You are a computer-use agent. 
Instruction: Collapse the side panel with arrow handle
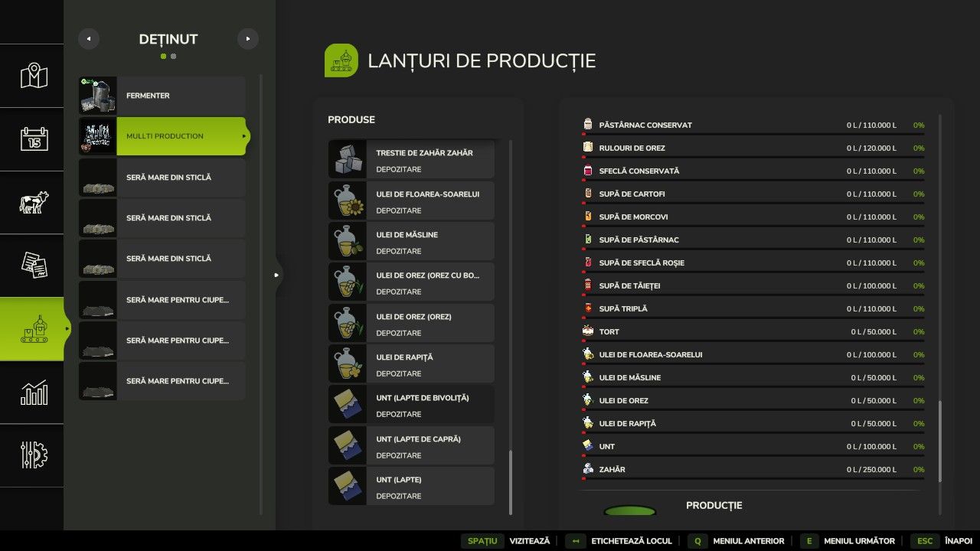tap(276, 275)
